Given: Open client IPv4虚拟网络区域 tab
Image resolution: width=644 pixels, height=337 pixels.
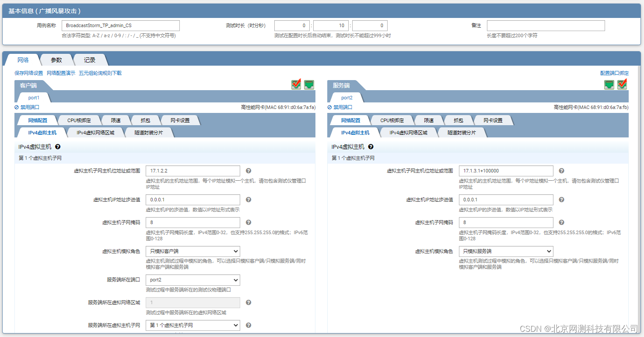Looking at the screenshot, I should [x=95, y=133].
